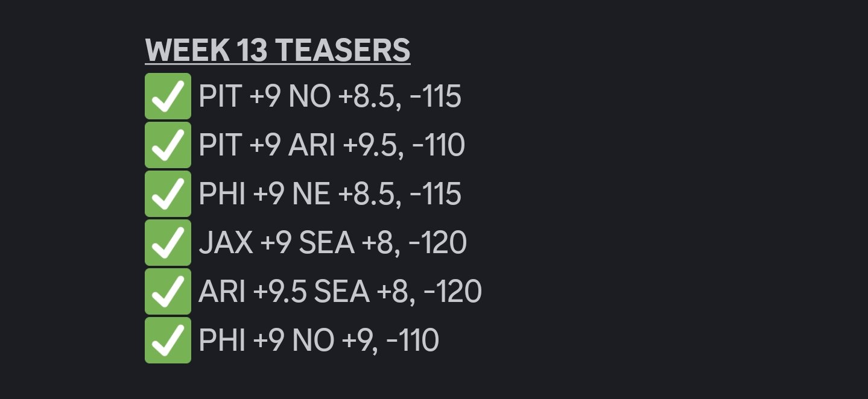Click the -110 odds on the PHI NO teaser
868x399 pixels.
413,341
